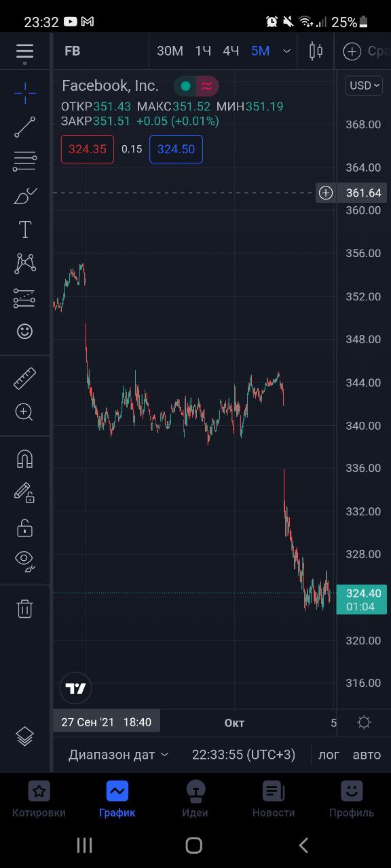391x868 pixels.
Task: Open the FB symbol search
Action: [73, 51]
